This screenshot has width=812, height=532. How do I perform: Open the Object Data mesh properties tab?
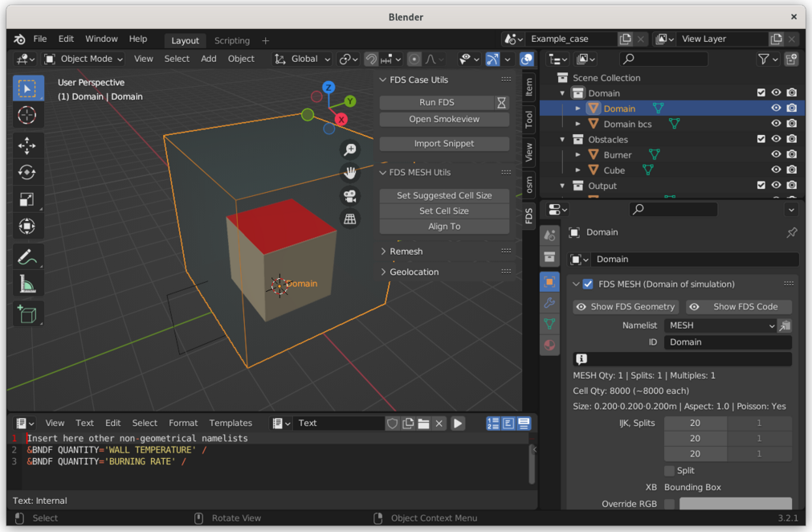[x=549, y=324]
